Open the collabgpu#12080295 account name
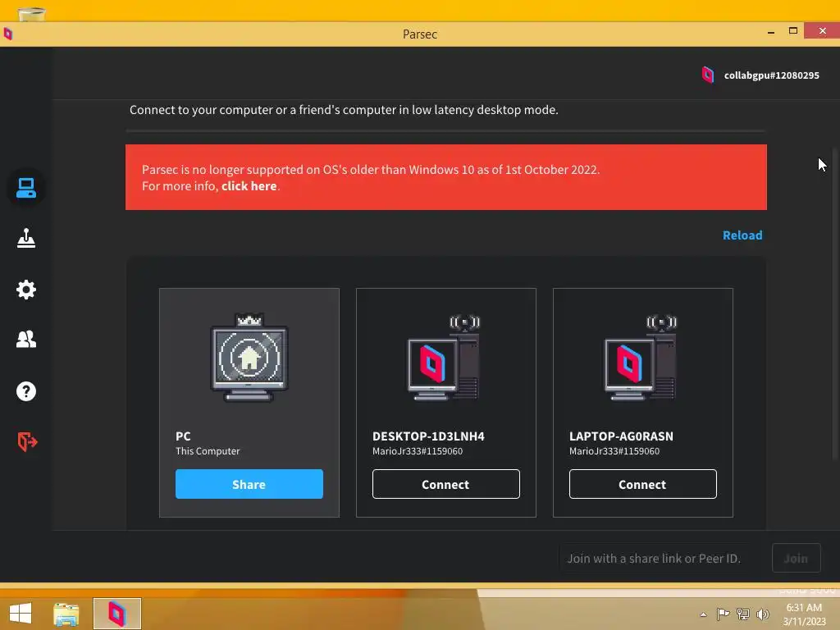The width and height of the screenshot is (840, 630). 771,75
